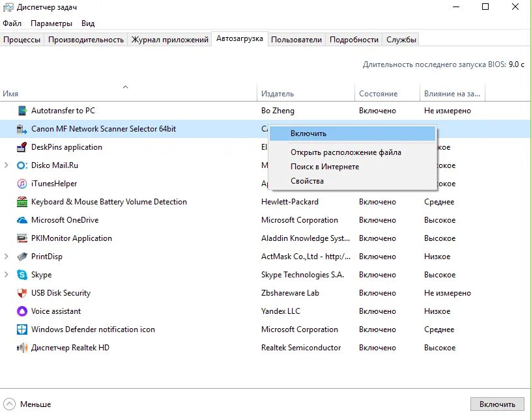Switch to the Производительность tab
The height and width of the screenshot is (420, 531).
pos(86,40)
